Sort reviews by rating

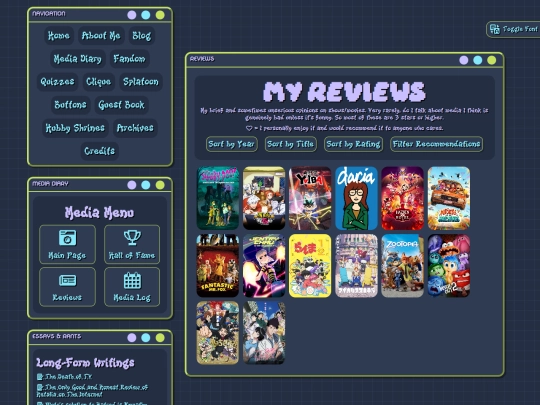[x=353, y=144]
